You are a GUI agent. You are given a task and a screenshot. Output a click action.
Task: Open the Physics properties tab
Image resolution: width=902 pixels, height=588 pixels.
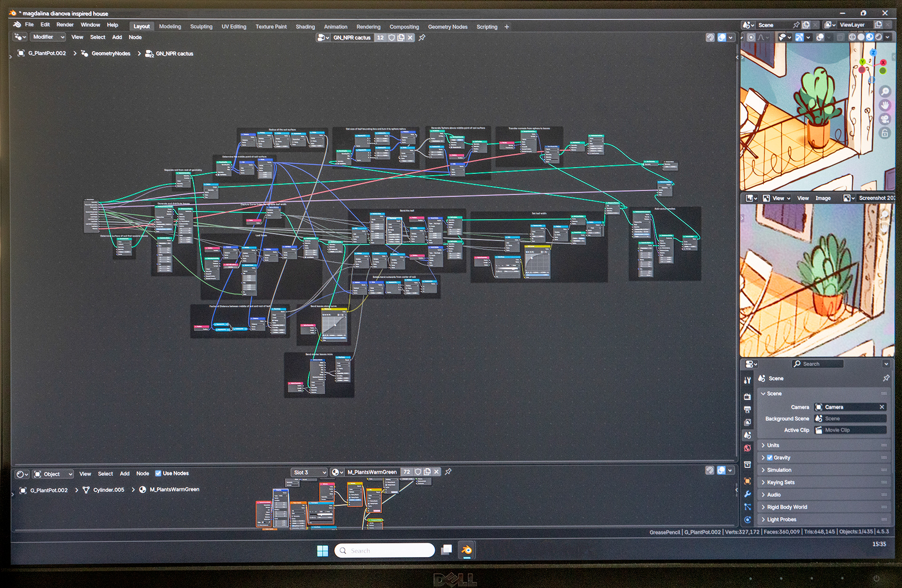point(747,519)
